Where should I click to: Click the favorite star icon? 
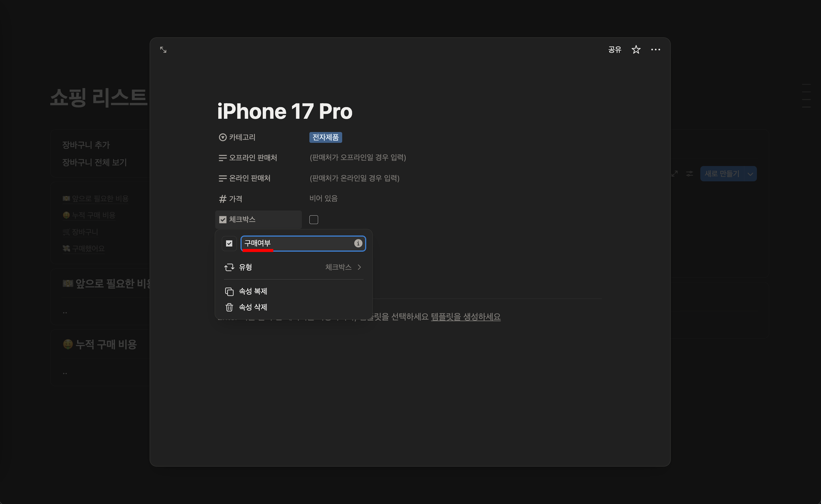pyautogui.click(x=636, y=50)
